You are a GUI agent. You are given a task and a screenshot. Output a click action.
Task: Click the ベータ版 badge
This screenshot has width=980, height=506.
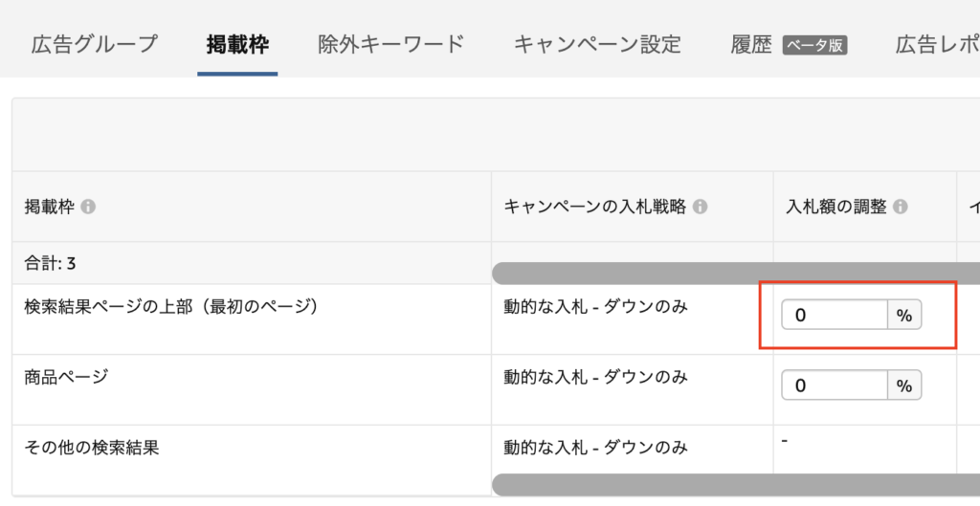814,45
